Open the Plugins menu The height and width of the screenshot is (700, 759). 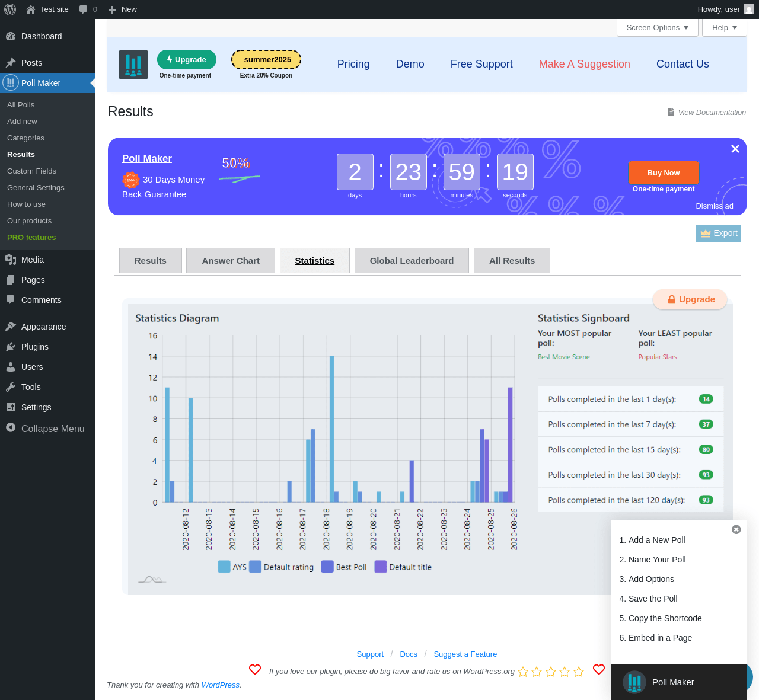tap(47, 347)
